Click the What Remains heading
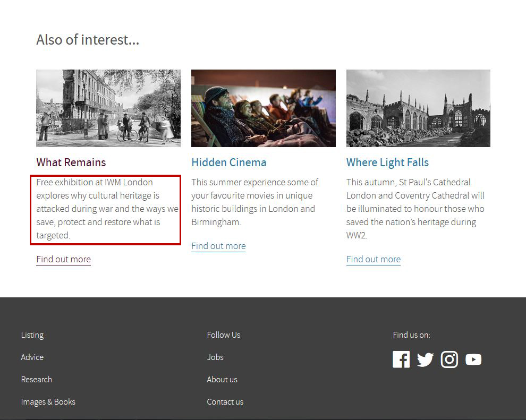The image size is (526, 420). (71, 162)
